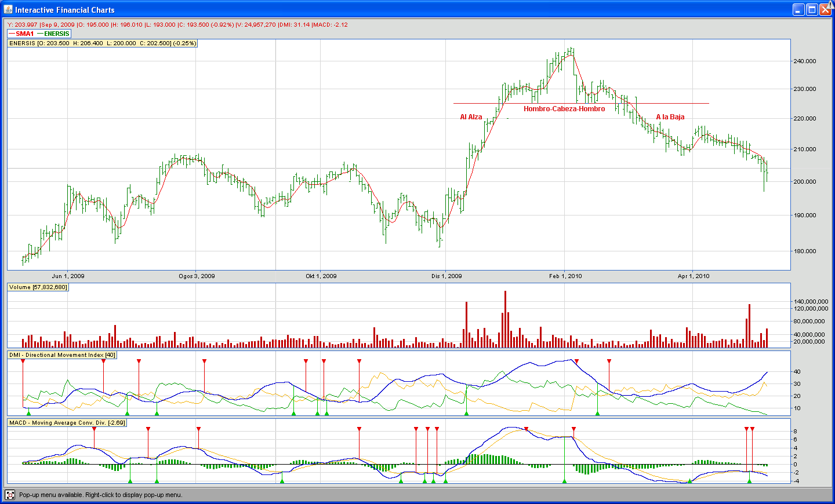Image resolution: width=835 pixels, height=504 pixels.
Task: Click the 220.000 price axis label
Action: (x=805, y=118)
